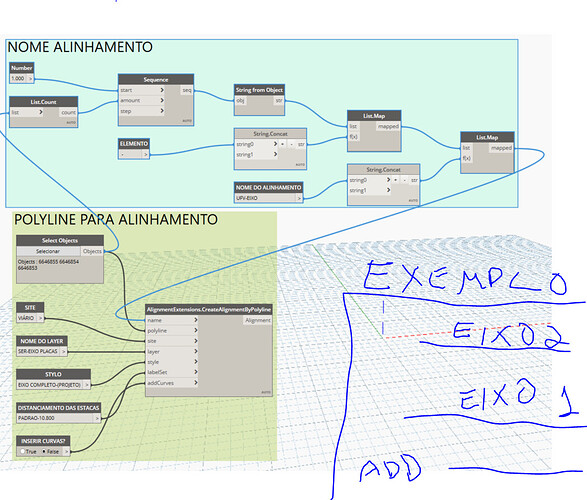The width and height of the screenshot is (587, 500).
Task: Edit the 1.000 value in the Number node
Action: click(x=18, y=79)
